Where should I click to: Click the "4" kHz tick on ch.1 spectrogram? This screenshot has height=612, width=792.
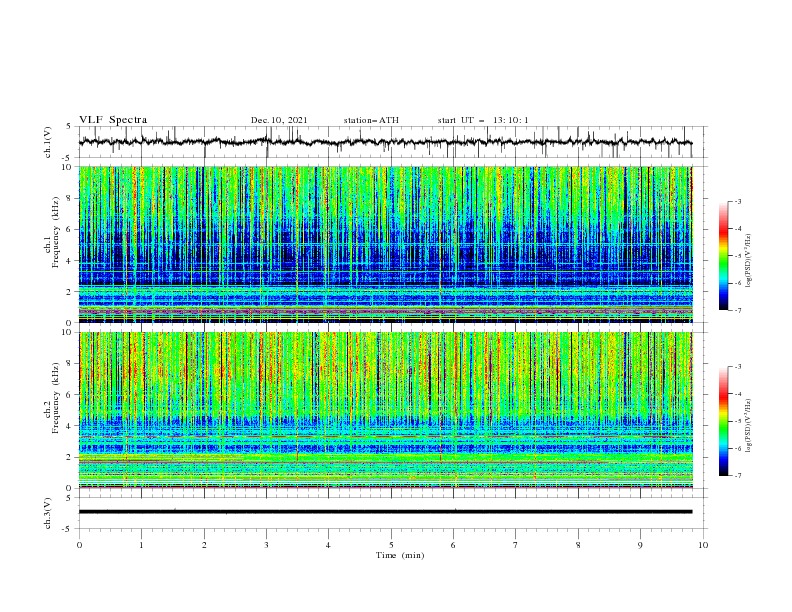pyautogui.click(x=70, y=261)
